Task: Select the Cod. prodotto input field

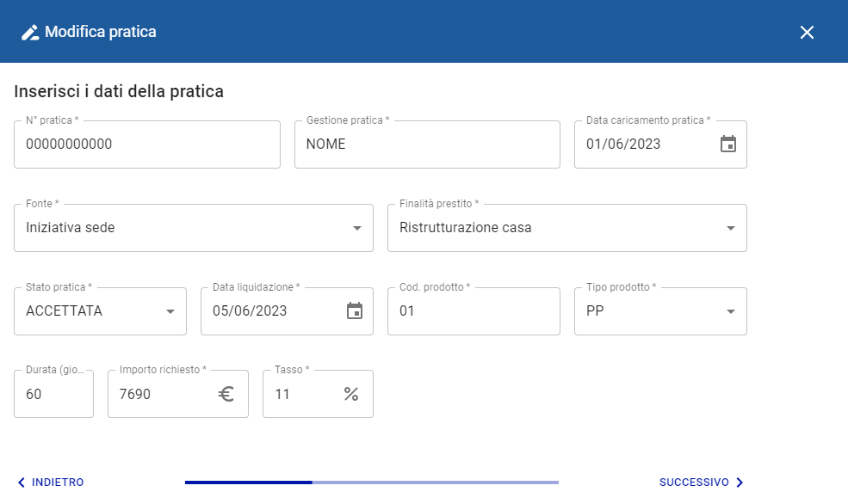Action: (x=474, y=311)
